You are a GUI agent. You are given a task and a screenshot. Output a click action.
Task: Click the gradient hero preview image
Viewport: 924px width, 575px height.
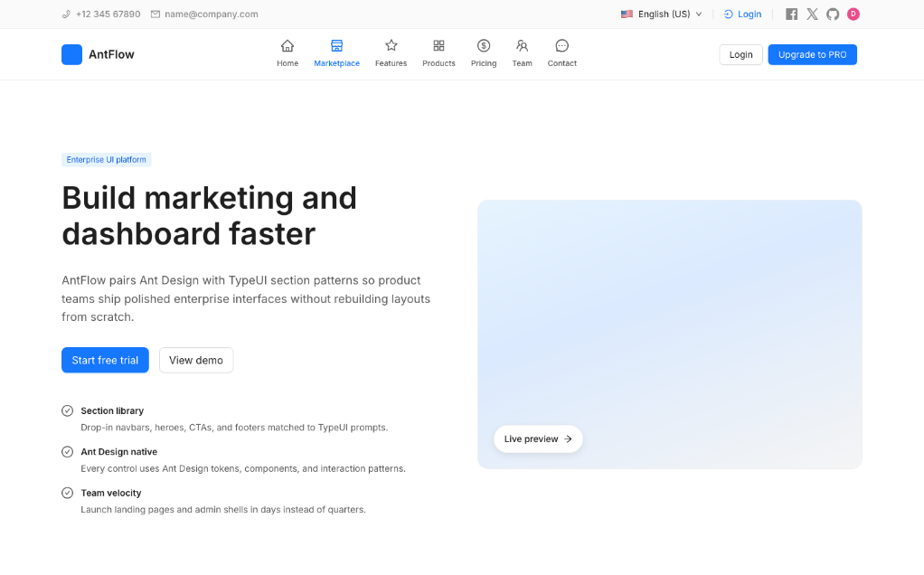[x=669, y=334]
